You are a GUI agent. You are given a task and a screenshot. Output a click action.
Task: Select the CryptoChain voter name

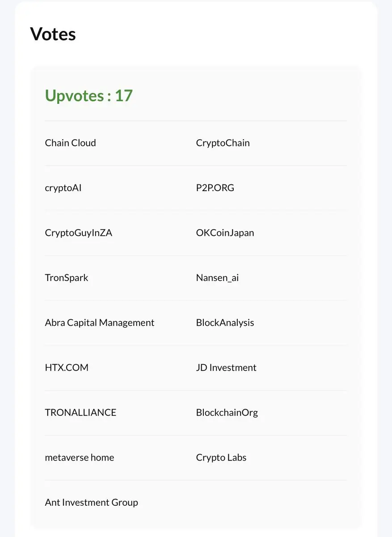pos(223,143)
